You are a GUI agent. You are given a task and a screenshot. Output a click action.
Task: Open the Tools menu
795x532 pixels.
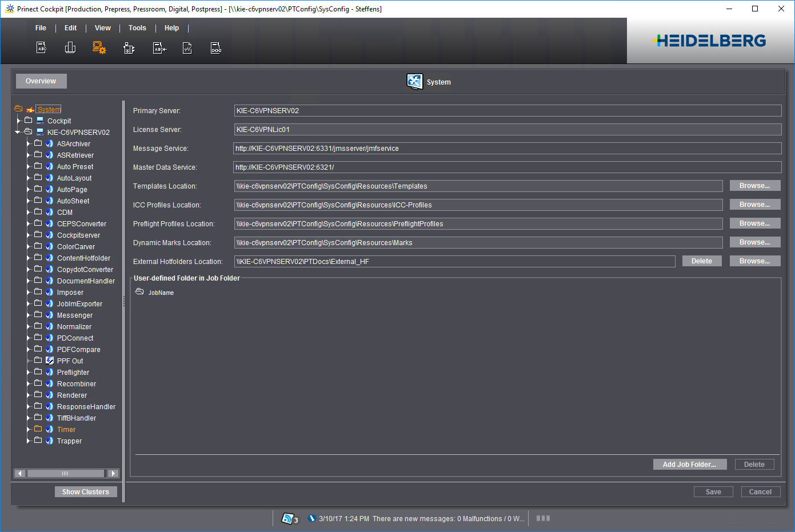pyautogui.click(x=137, y=28)
